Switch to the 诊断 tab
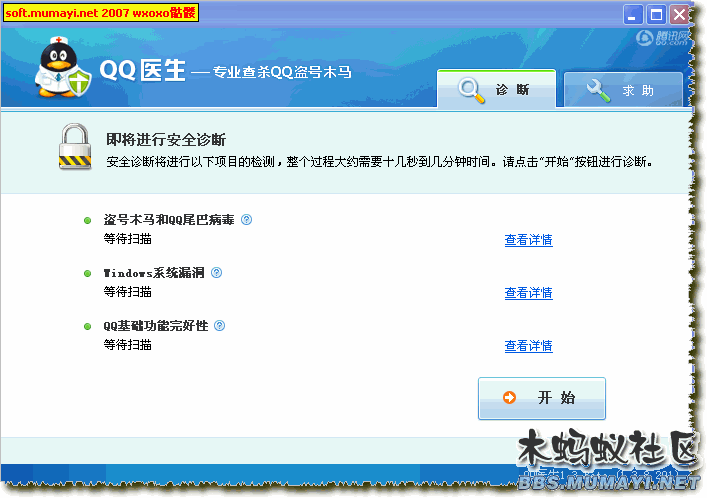 coord(496,89)
